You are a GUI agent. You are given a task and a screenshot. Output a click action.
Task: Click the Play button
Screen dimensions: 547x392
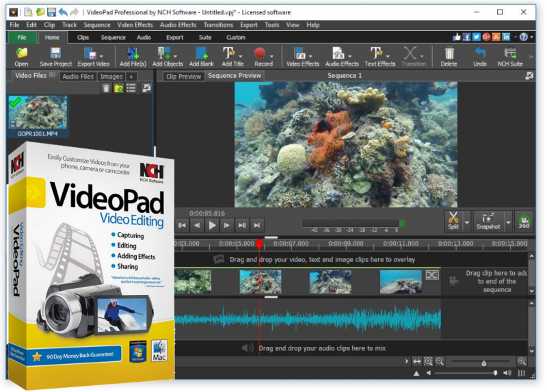[x=212, y=225]
